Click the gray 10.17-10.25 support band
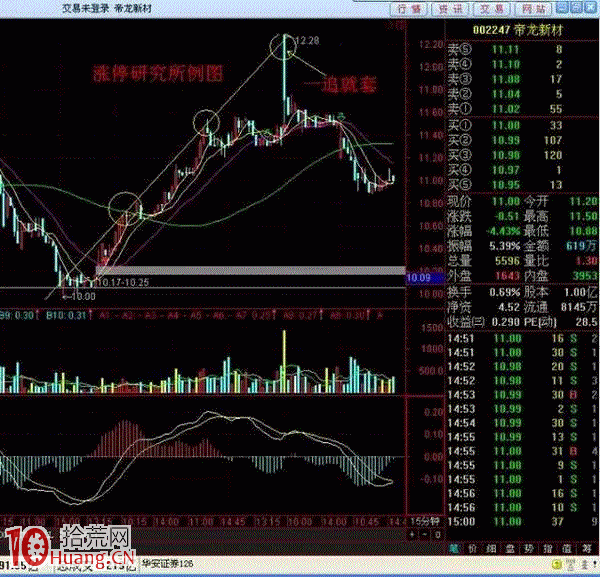This screenshot has height=577, width=600. pos(251,271)
